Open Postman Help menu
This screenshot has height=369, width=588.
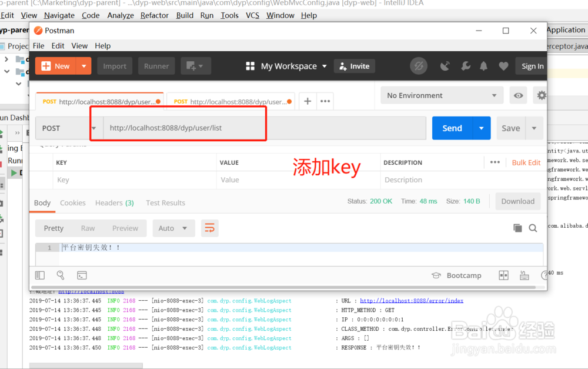coord(103,46)
